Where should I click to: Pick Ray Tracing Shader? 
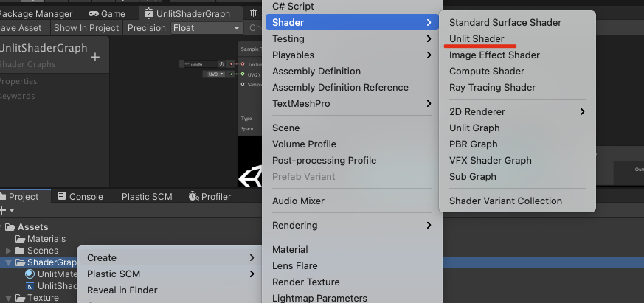(492, 88)
